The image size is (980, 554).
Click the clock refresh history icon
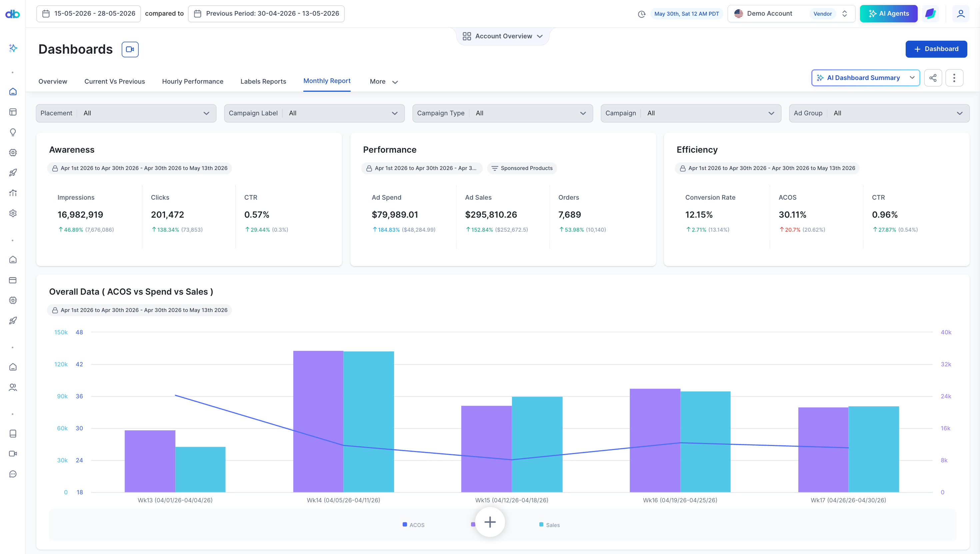click(642, 14)
